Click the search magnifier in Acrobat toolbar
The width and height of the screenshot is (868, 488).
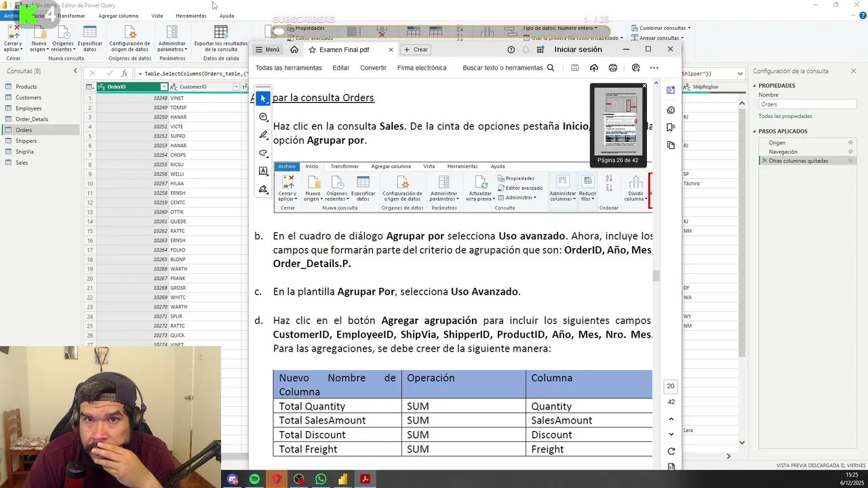(551, 68)
